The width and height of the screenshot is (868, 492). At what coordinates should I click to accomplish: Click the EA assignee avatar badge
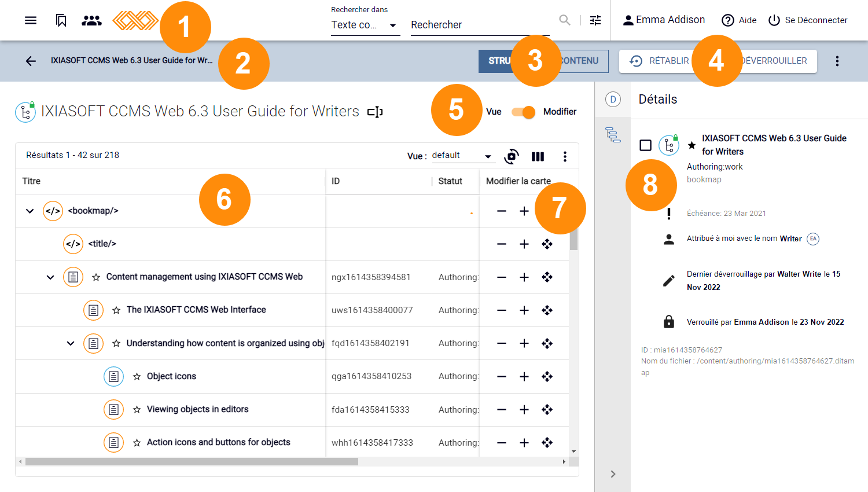point(813,238)
